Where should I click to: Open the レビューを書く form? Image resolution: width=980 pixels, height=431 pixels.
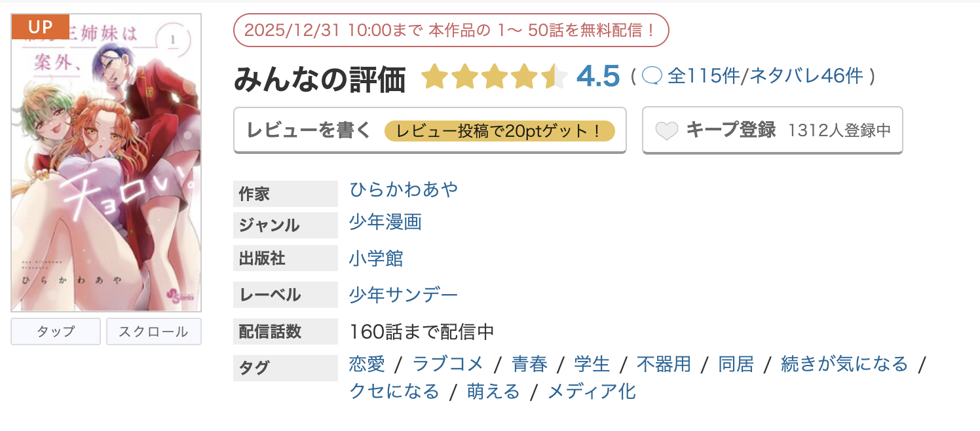[x=308, y=131]
